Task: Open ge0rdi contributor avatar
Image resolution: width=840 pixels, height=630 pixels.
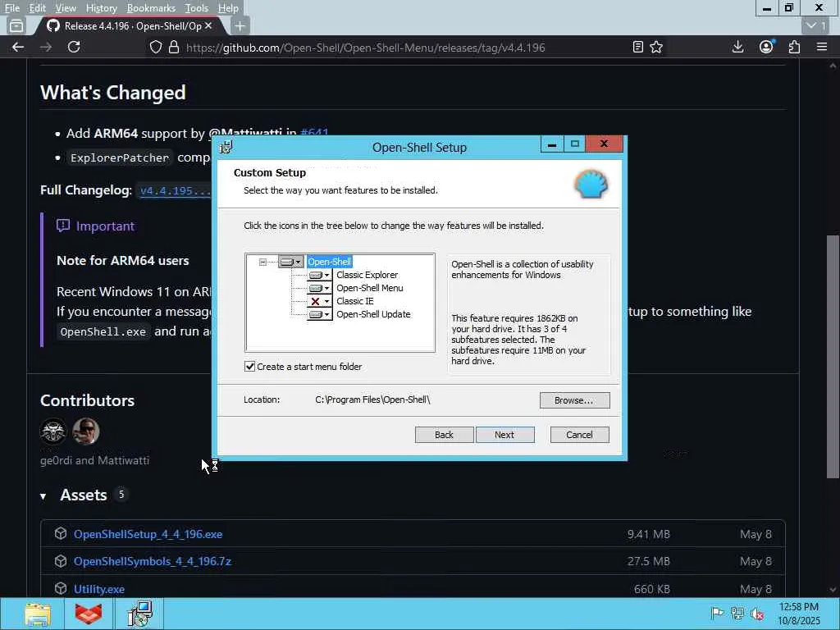Action: click(x=53, y=431)
